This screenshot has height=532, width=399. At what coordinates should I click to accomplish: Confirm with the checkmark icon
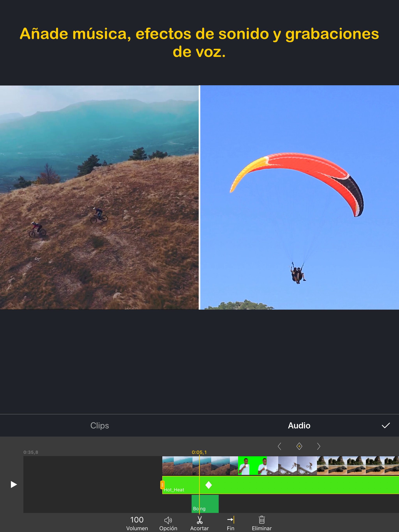tap(386, 425)
